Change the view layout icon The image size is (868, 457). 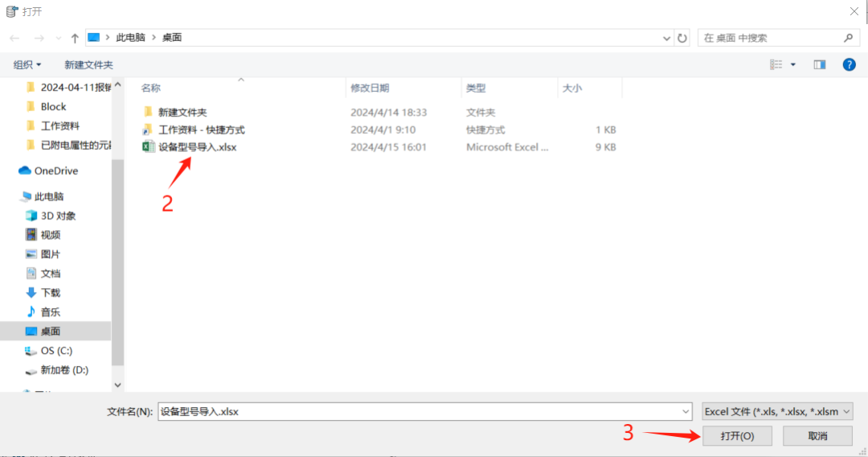point(776,65)
